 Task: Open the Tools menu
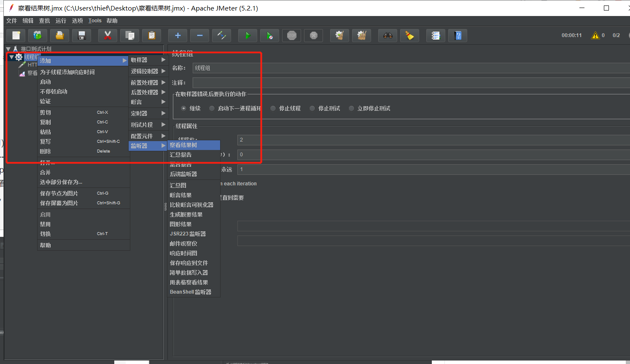click(95, 21)
